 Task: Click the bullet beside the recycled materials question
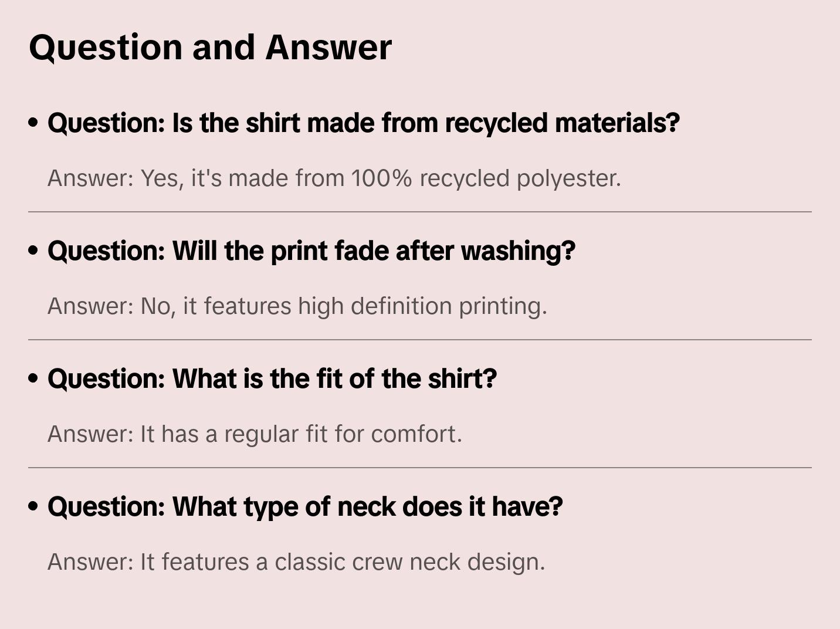click(x=33, y=123)
